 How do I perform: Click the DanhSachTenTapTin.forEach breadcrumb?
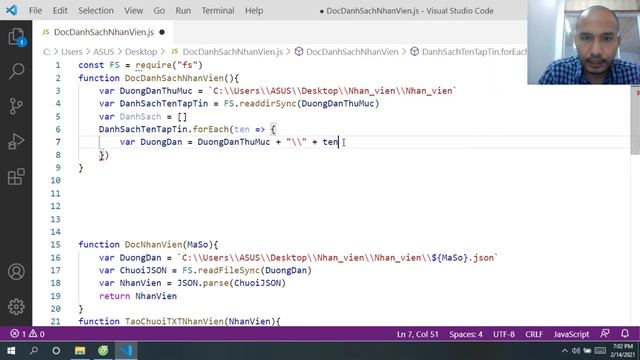pos(474,52)
